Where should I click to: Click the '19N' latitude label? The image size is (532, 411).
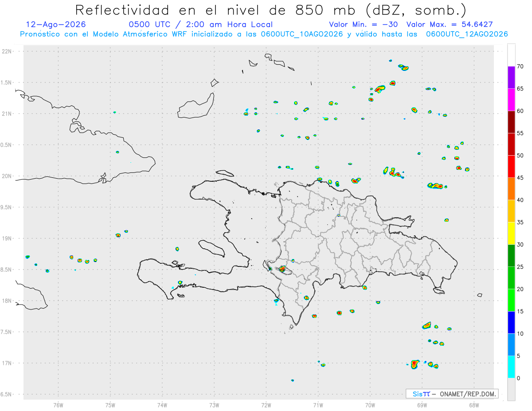click(7, 239)
